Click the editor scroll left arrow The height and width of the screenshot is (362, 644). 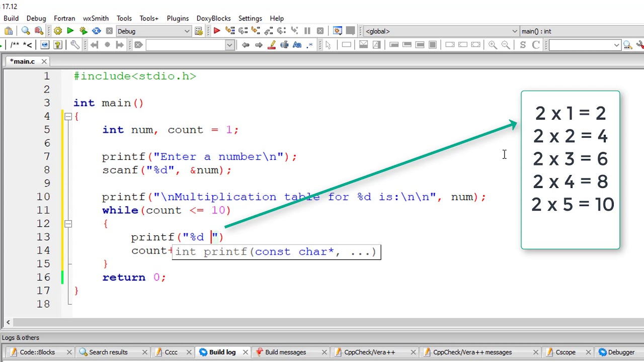point(8,322)
